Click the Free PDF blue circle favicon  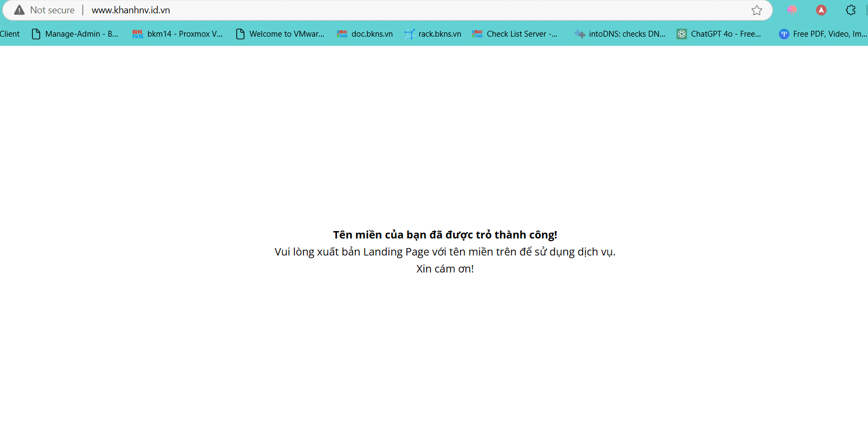click(784, 34)
